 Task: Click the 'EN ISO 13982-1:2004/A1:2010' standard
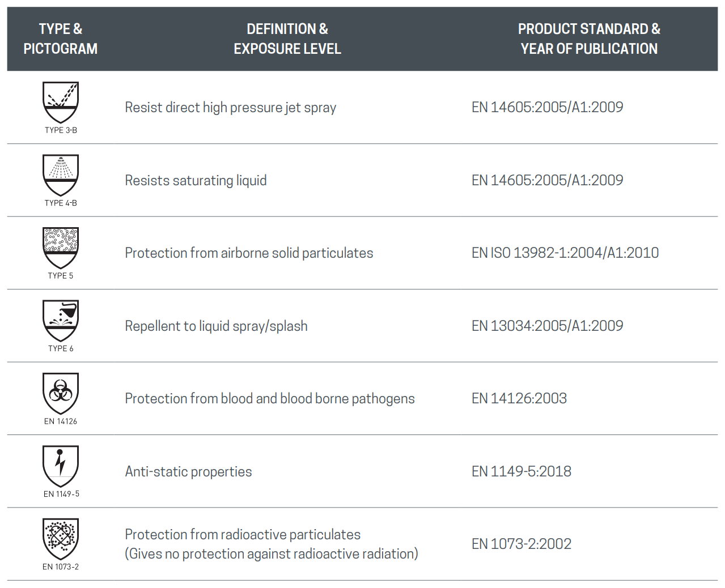pyautogui.click(x=565, y=253)
